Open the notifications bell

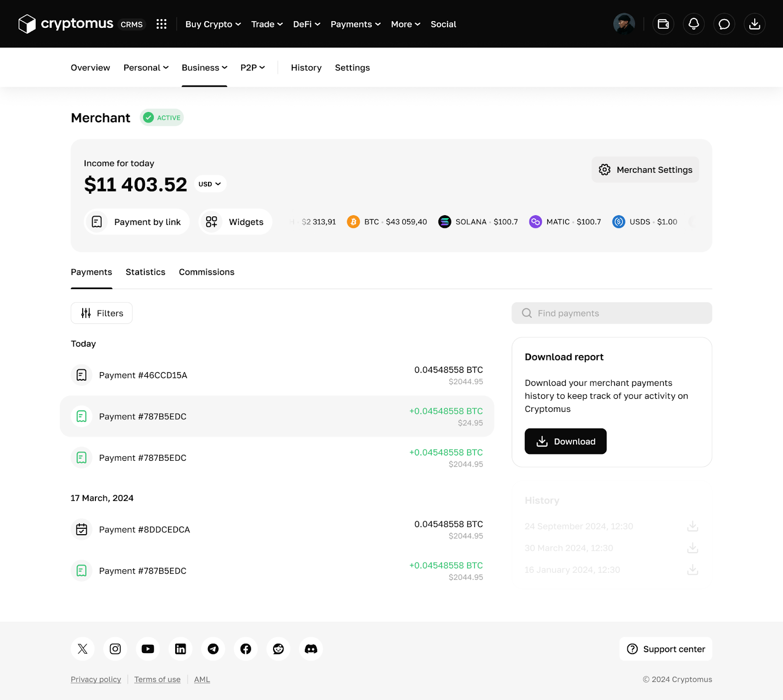pyautogui.click(x=693, y=24)
